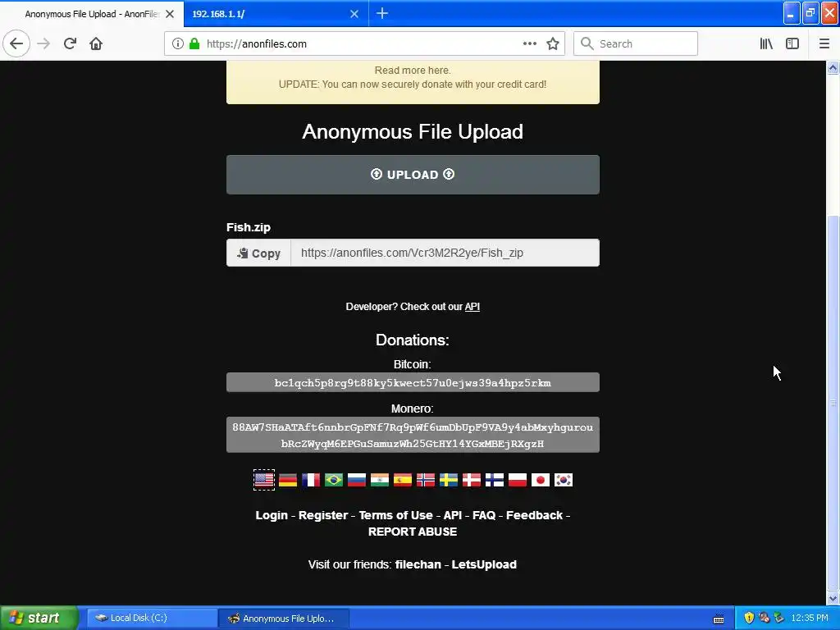840x630 pixels.
Task: Visit the LetsUpload friend link
Action: (484, 564)
